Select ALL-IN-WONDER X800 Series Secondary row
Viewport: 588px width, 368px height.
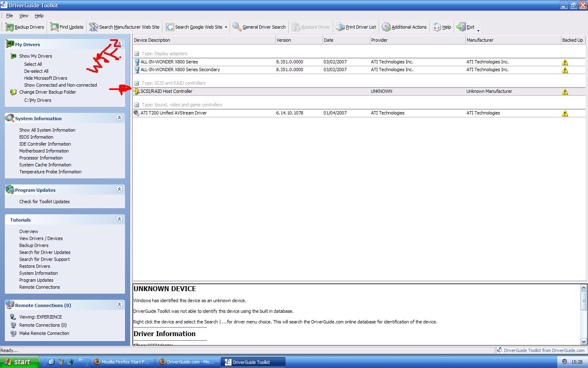tap(359, 70)
